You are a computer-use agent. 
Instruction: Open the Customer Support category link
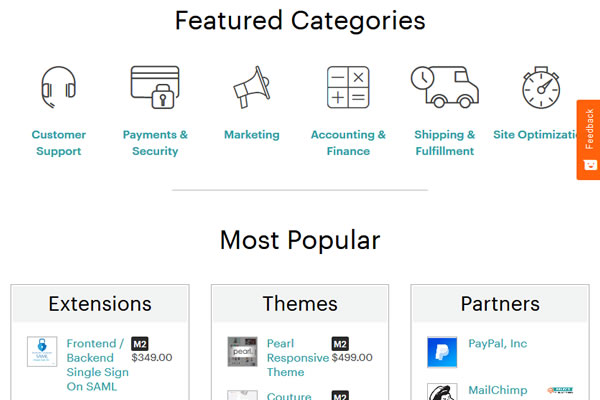(x=58, y=143)
